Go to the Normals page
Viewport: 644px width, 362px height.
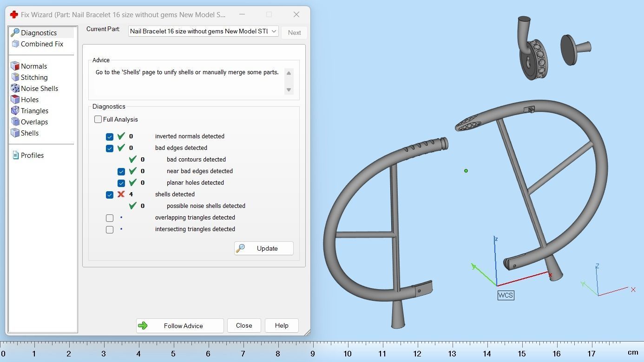[34, 66]
